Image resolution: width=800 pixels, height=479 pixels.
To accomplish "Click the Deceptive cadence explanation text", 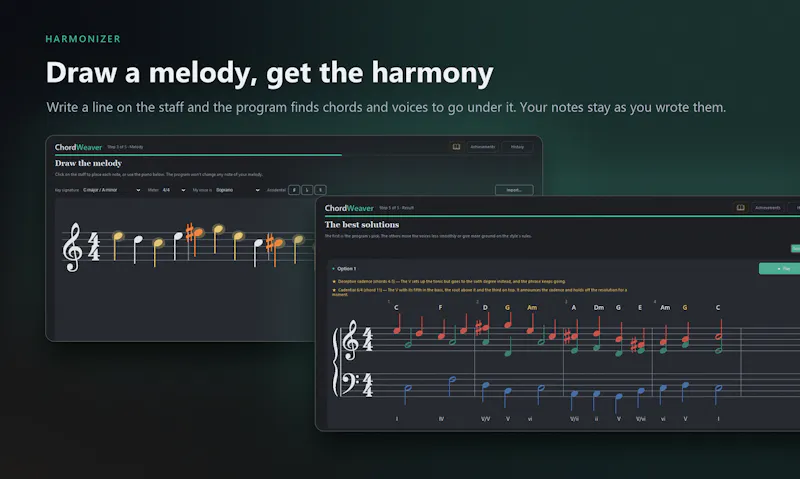I will [452, 282].
